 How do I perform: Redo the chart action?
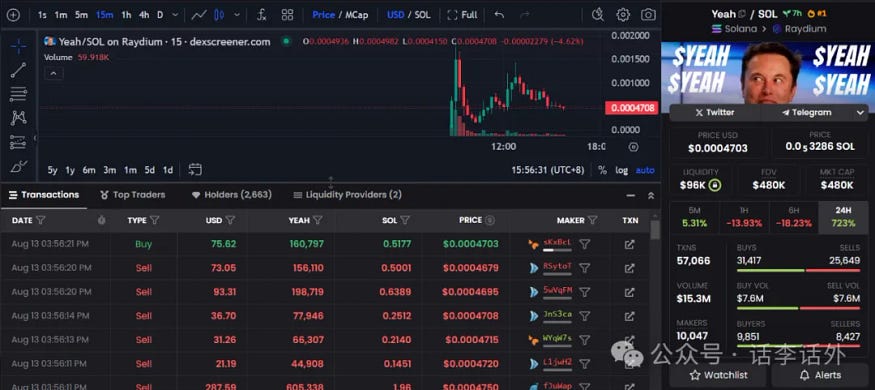click(525, 15)
